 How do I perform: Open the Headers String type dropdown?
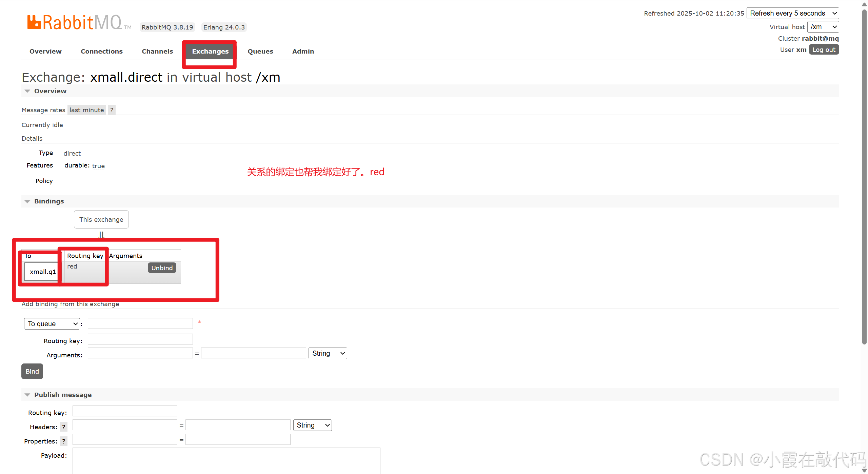coord(312,425)
